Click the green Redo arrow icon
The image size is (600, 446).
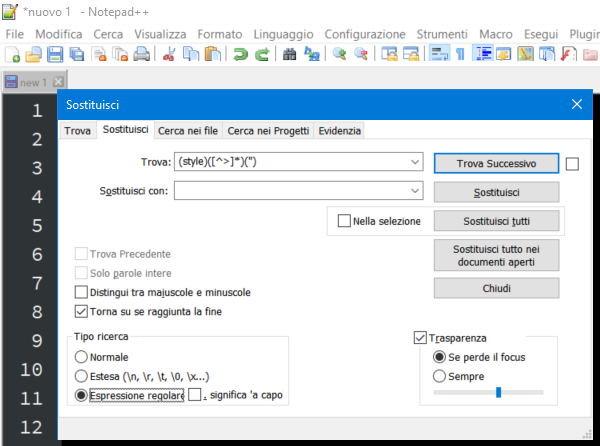click(262, 54)
